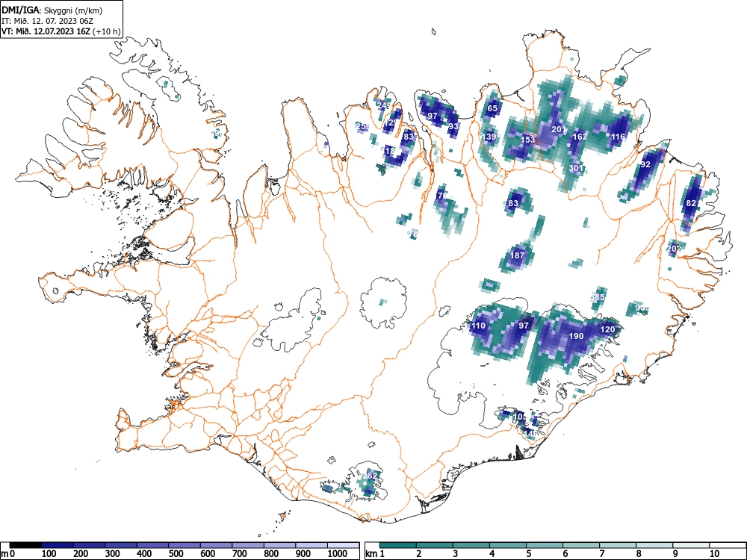Click the visibility value 120 on the glacier
The width and height of the screenshot is (747, 560).
click(x=607, y=329)
